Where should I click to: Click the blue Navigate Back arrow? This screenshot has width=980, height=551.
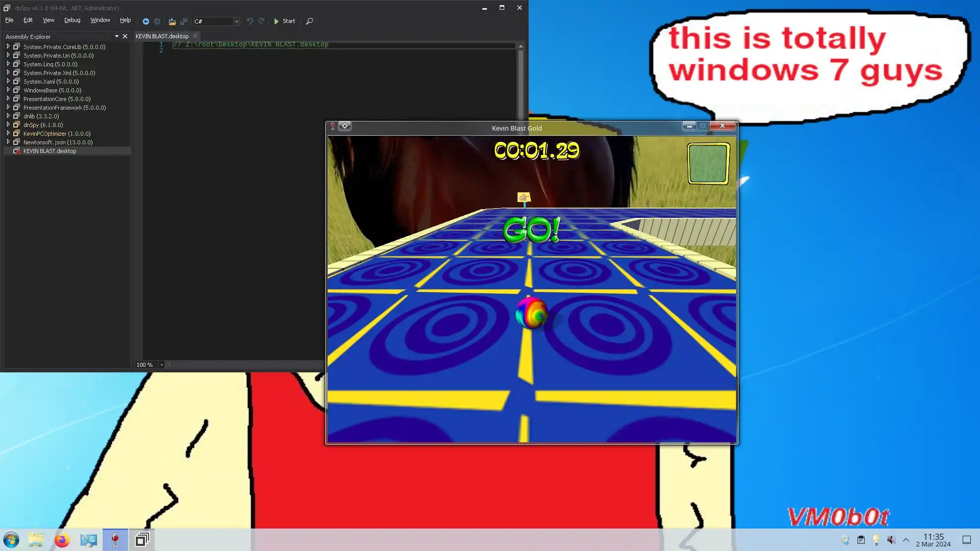146,21
